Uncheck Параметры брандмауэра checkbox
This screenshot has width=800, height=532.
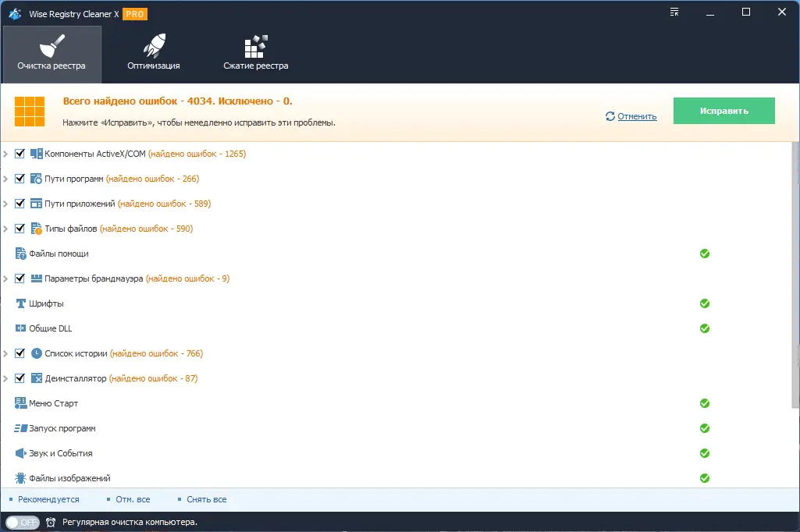(20, 278)
